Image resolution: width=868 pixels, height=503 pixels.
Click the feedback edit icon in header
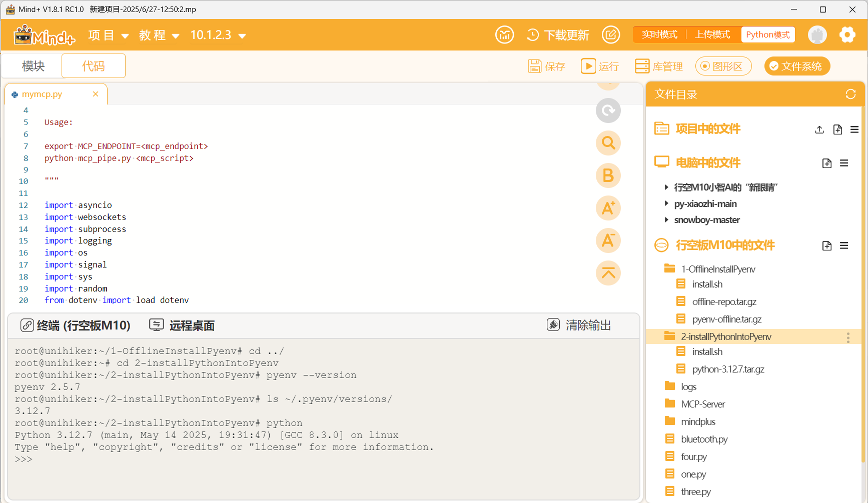610,34
